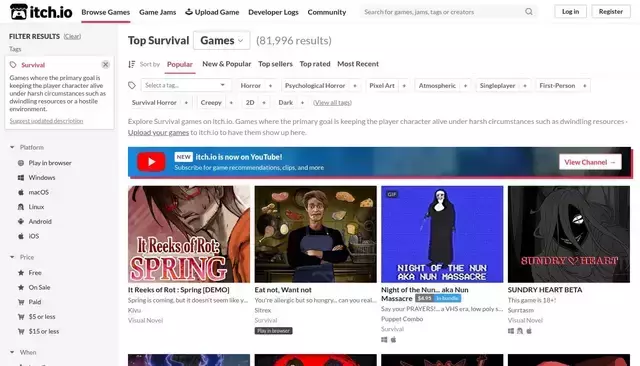Click the sort order icon
The height and width of the screenshot is (366, 640).
click(131, 64)
